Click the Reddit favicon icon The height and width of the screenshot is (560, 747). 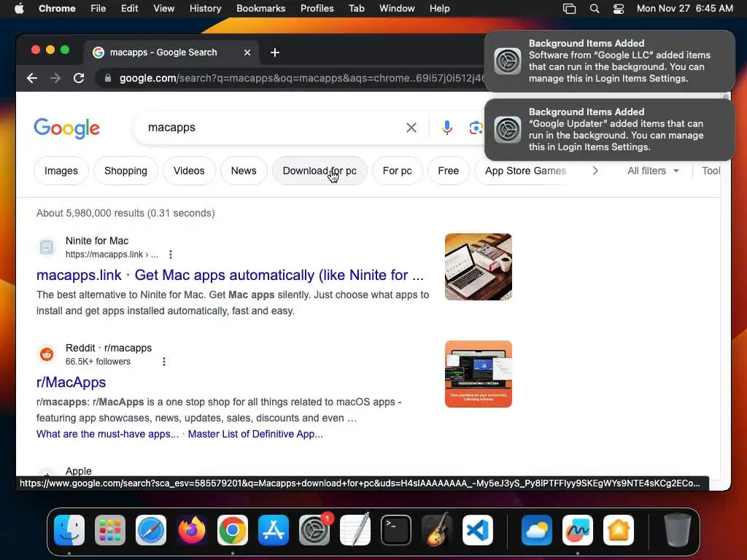pyautogui.click(x=47, y=354)
